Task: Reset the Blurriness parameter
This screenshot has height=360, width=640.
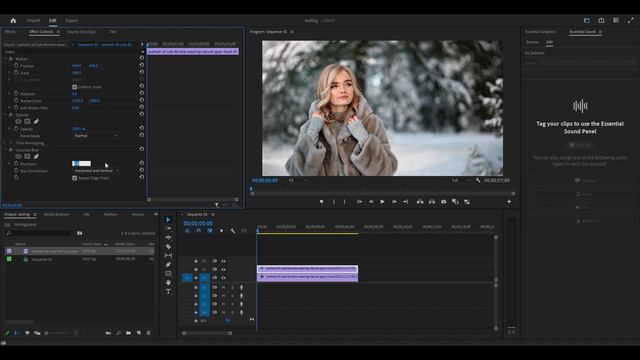Action: [x=142, y=163]
